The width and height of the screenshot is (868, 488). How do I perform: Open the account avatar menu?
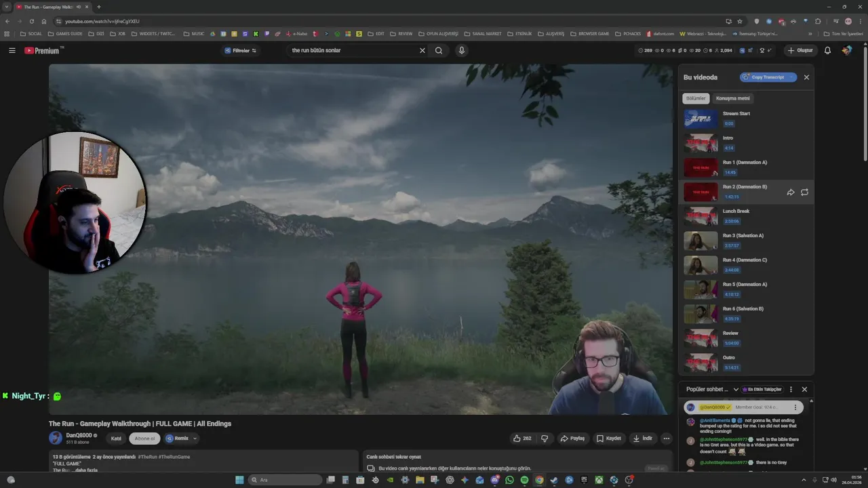tap(847, 50)
